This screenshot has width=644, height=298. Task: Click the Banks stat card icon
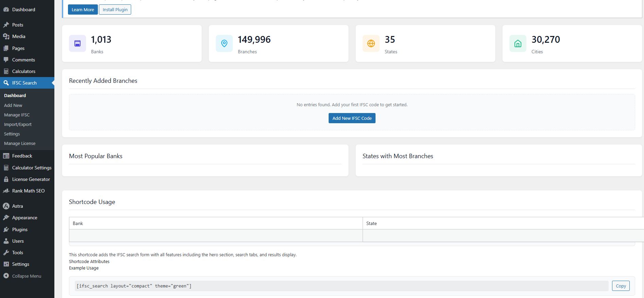click(77, 43)
